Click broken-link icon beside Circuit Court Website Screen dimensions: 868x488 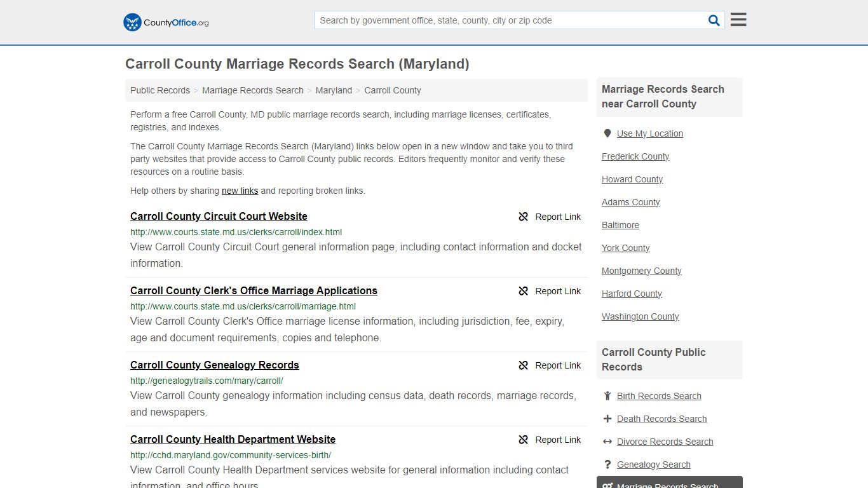[x=524, y=217]
